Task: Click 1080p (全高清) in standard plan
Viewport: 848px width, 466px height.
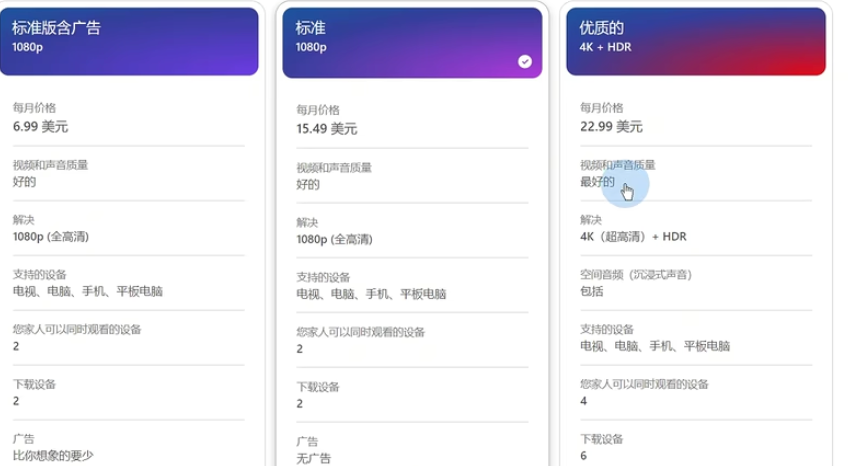Action: click(334, 239)
